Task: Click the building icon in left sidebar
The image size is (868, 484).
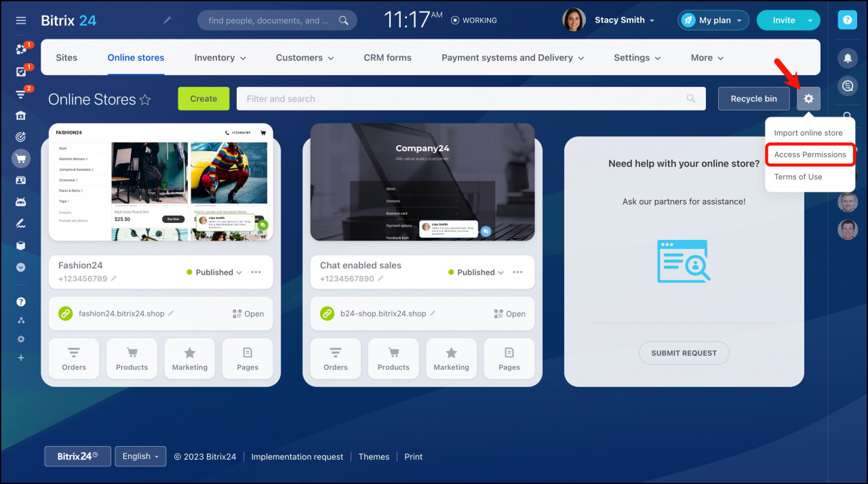Action: pyautogui.click(x=21, y=115)
